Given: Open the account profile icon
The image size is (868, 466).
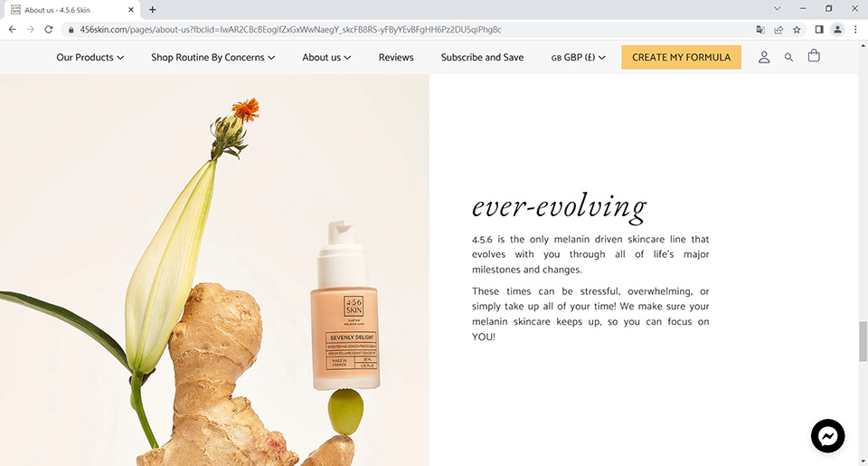Looking at the screenshot, I should (764, 57).
